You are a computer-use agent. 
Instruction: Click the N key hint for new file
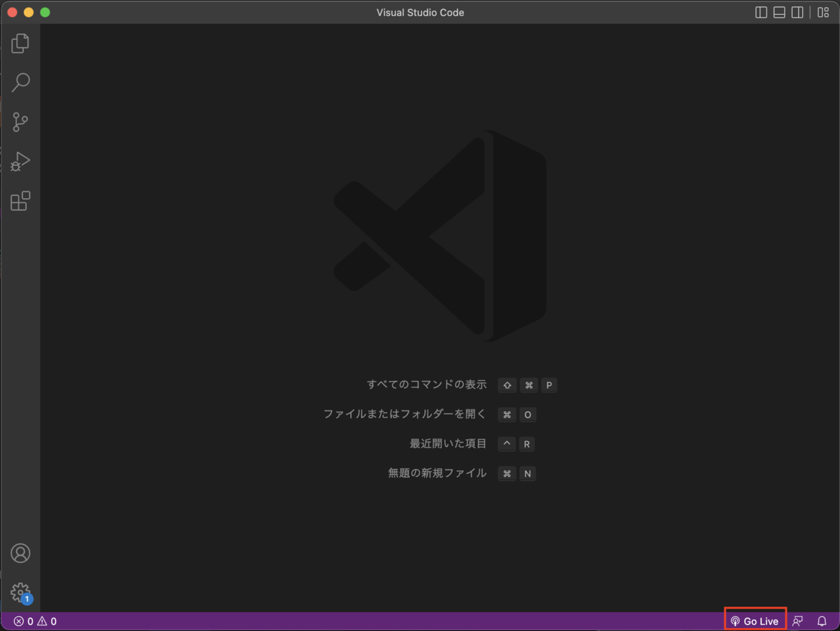(528, 473)
